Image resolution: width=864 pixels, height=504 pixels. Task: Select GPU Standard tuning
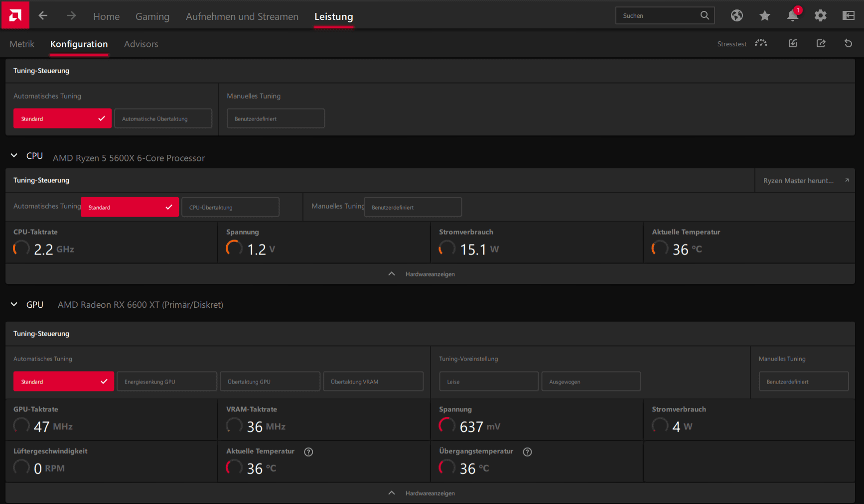click(64, 381)
